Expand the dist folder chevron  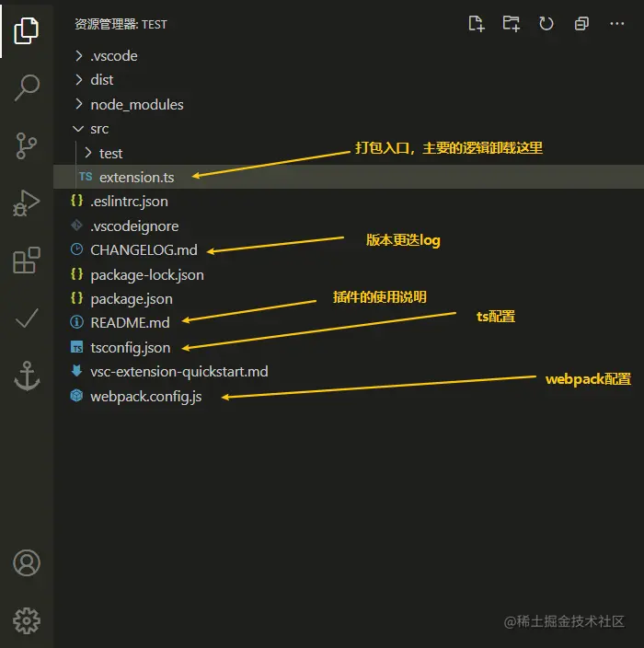pyautogui.click(x=78, y=79)
